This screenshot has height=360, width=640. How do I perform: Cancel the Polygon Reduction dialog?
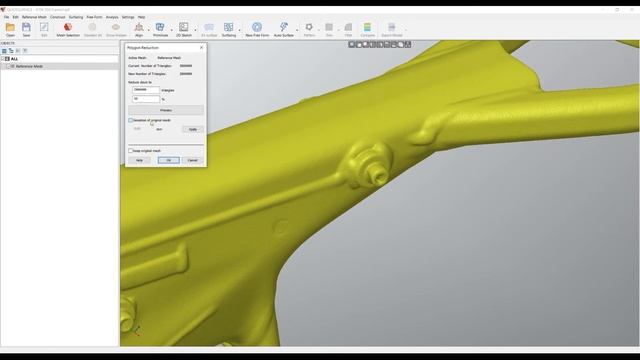[x=192, y=160]
